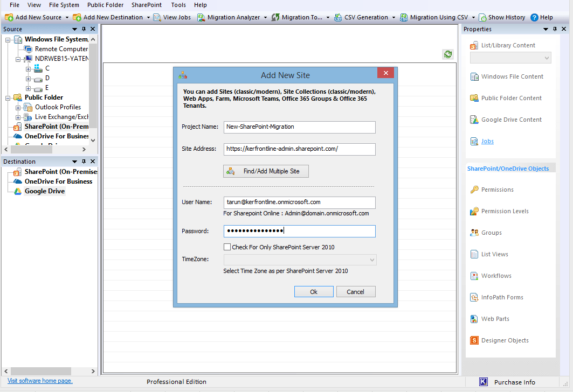Select Google Drive in the Destination panel
Screen dimensions: 573x392
(45, 191)
